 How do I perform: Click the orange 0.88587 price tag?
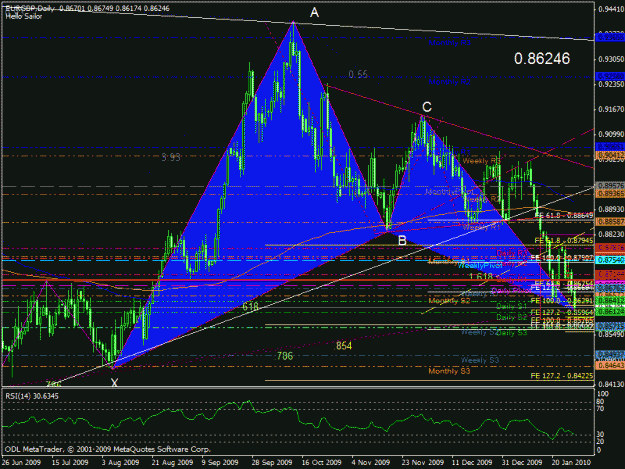[610, 221]
